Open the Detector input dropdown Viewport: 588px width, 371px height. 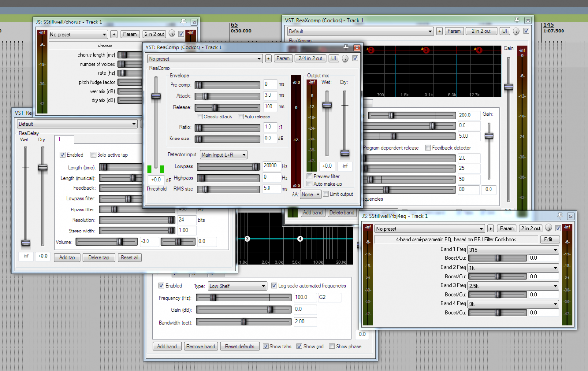click(x=223, y=155)
